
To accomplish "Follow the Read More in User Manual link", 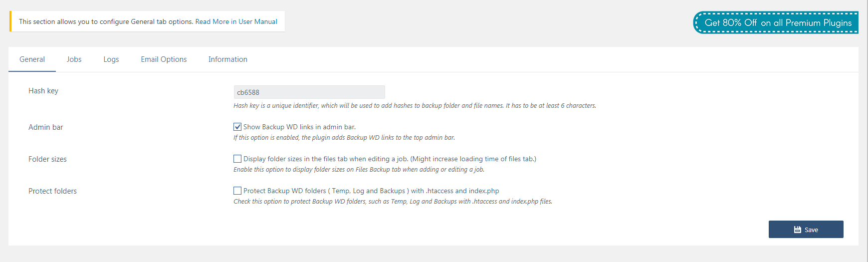I will [236, 21].
